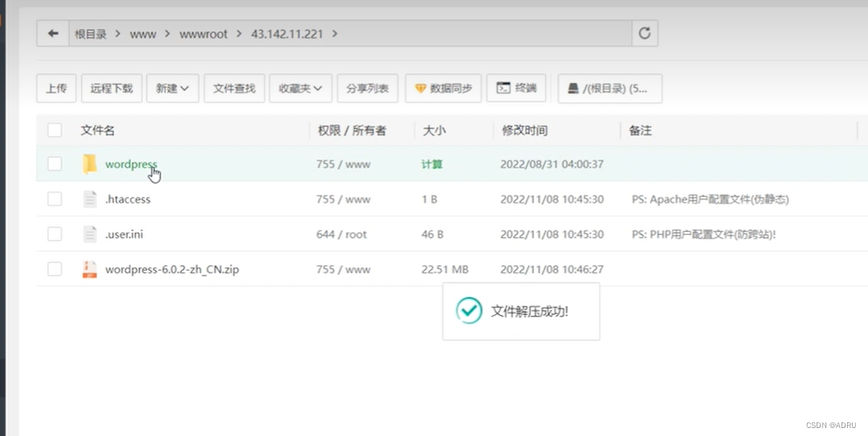Click the 远程下载 remote download button

click(112, 88)
